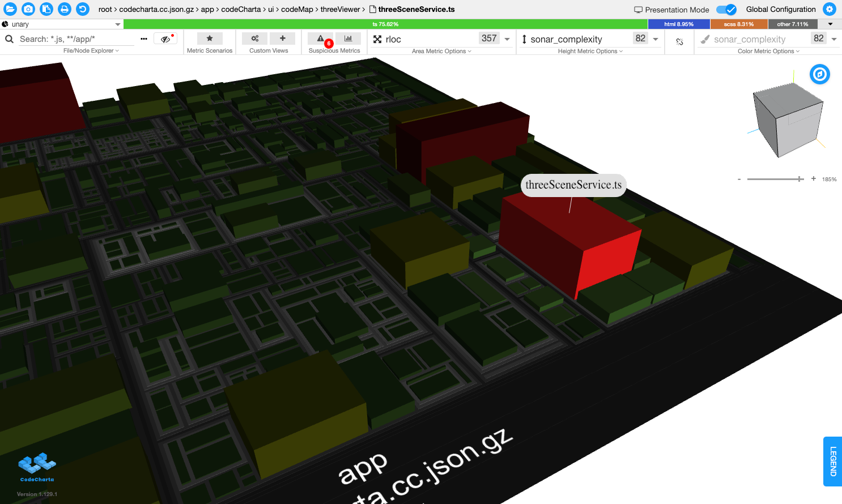Open Custom Views gears button
842x504 pixels.
[x=255, y=38]
